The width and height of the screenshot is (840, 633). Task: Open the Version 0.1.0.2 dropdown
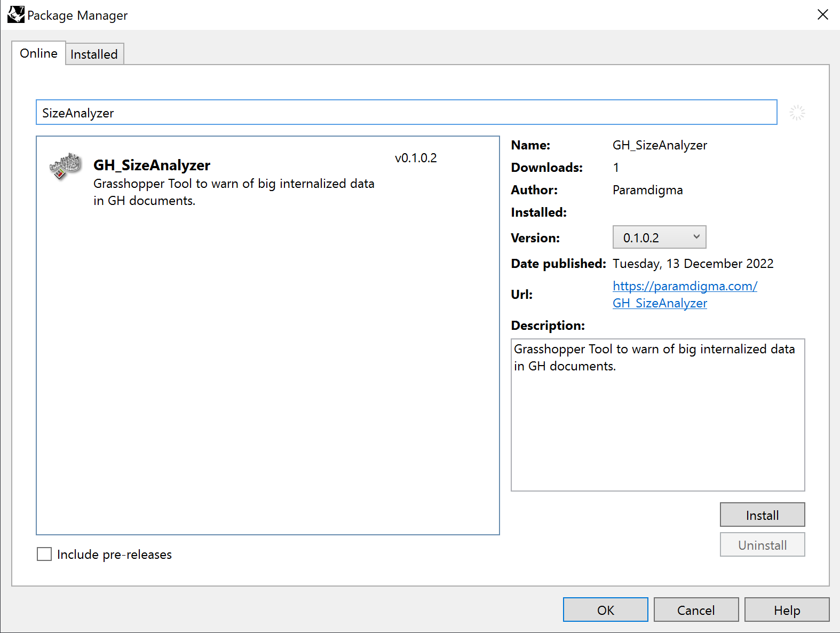tap(659, 237)
